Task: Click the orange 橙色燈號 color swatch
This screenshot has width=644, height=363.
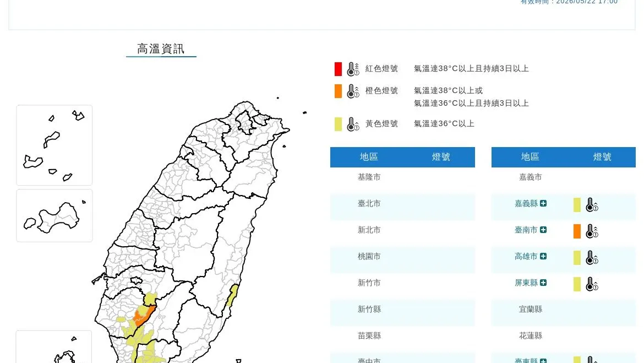Action: pos(338,91)
